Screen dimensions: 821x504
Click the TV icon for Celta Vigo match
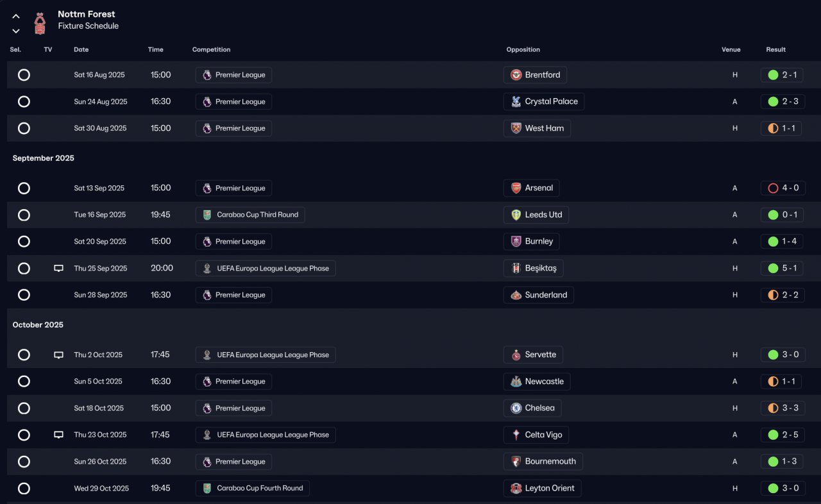point(58,435)
